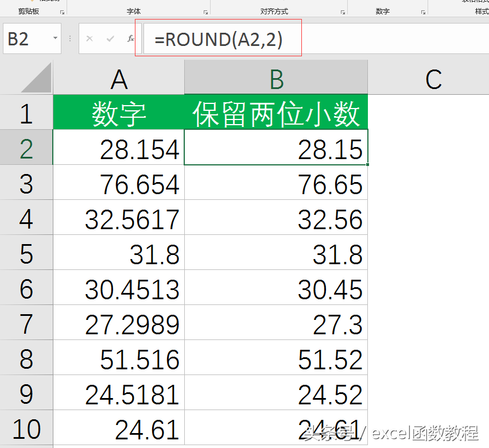The height and width of the screenshot is (448, 489).
Task: Open Number group dialog launcher
Action: [x=423, y=12]
